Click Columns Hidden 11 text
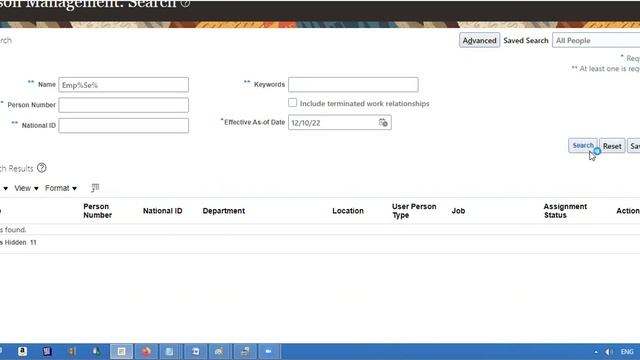The image size is (640, 360). pyautogui.click(x=18, y=242)
